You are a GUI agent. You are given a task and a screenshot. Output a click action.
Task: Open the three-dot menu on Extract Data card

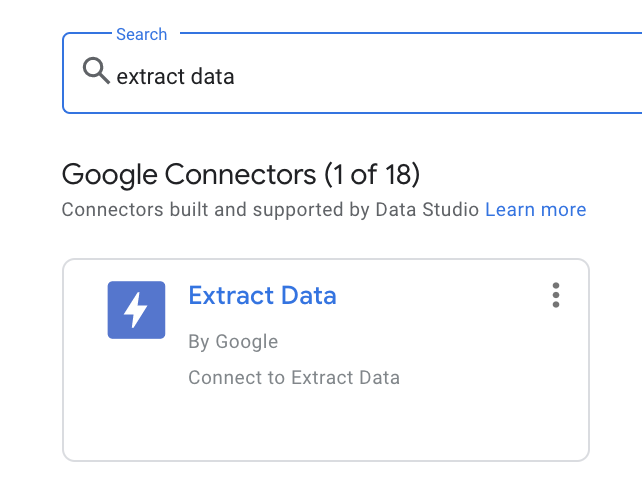click(x=556, y=295)
